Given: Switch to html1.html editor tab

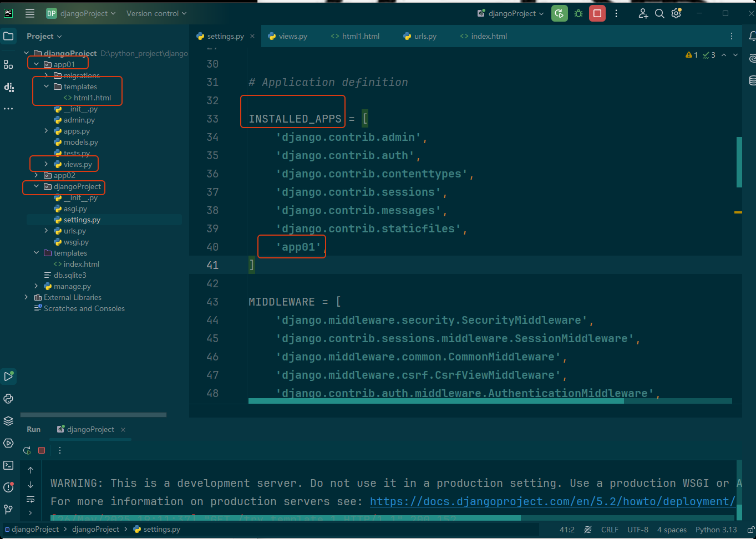Looking at the screenshot, I should click(356, 36).
